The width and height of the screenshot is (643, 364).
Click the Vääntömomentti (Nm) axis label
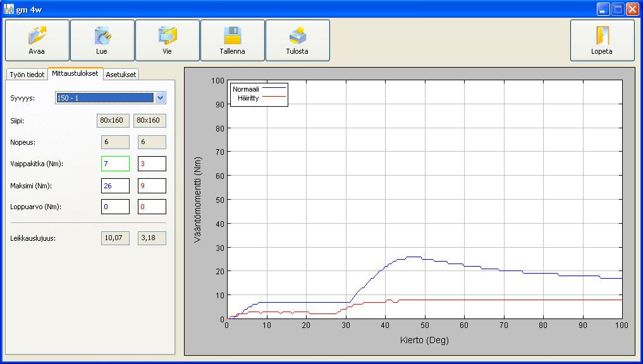point(198,200)
